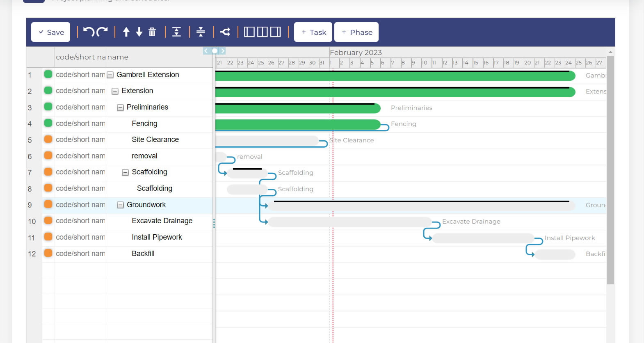
Task: Click orange status dot on Backfill row
Action: [48, 253]
